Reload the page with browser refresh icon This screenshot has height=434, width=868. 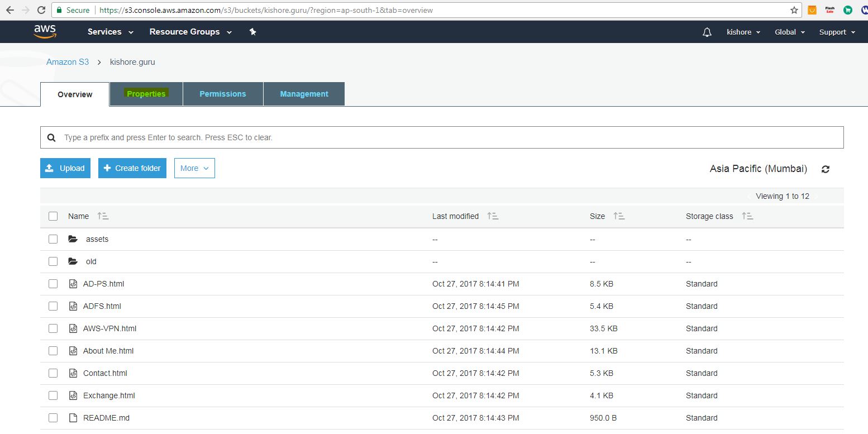click(x=41, y=10)
